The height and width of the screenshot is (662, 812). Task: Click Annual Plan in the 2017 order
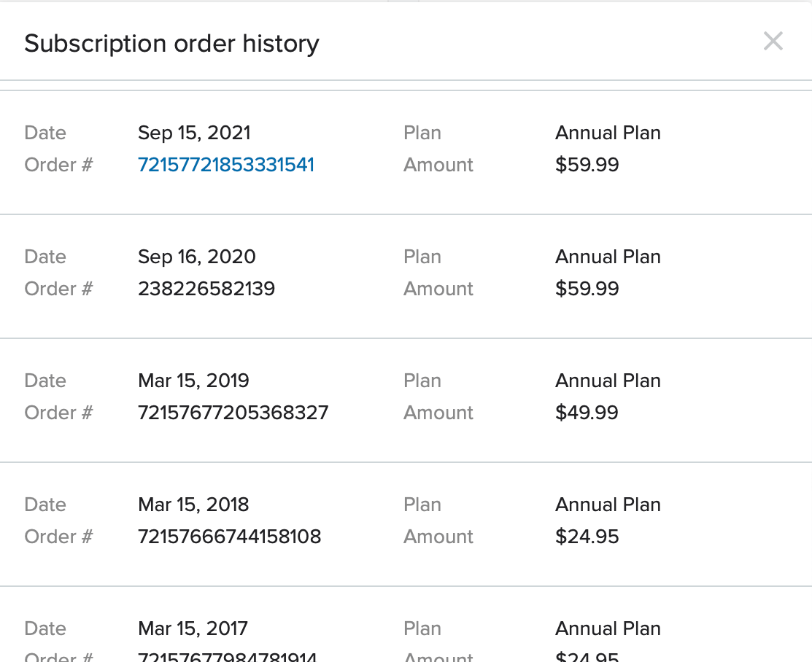[x=608, y=628]
